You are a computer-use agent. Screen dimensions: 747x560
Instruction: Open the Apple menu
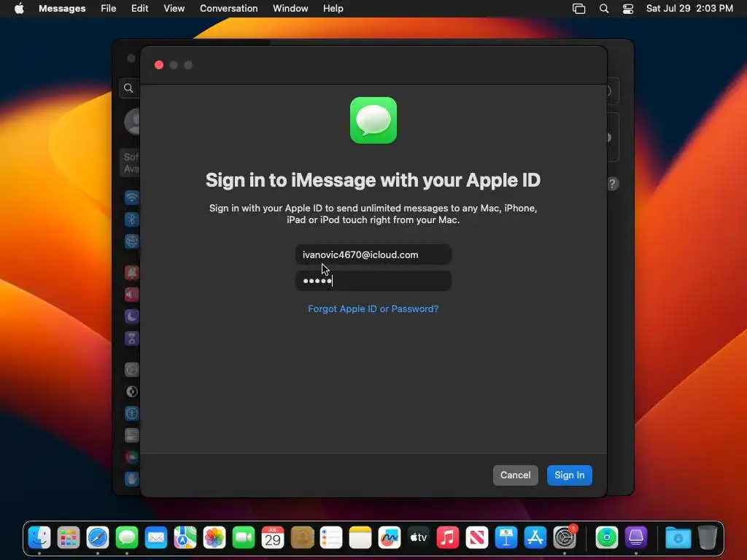(19, 9)
